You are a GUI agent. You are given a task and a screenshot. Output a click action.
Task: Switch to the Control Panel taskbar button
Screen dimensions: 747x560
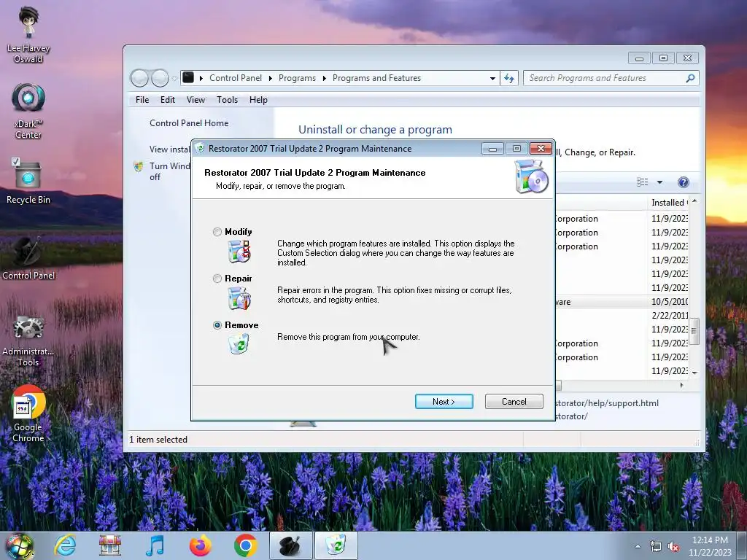(290, 545)
